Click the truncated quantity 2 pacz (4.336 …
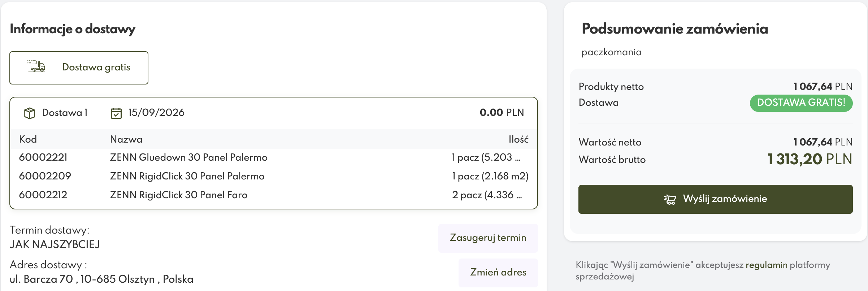This screenshot has width=868, height=291. click(x=487, y=195)
